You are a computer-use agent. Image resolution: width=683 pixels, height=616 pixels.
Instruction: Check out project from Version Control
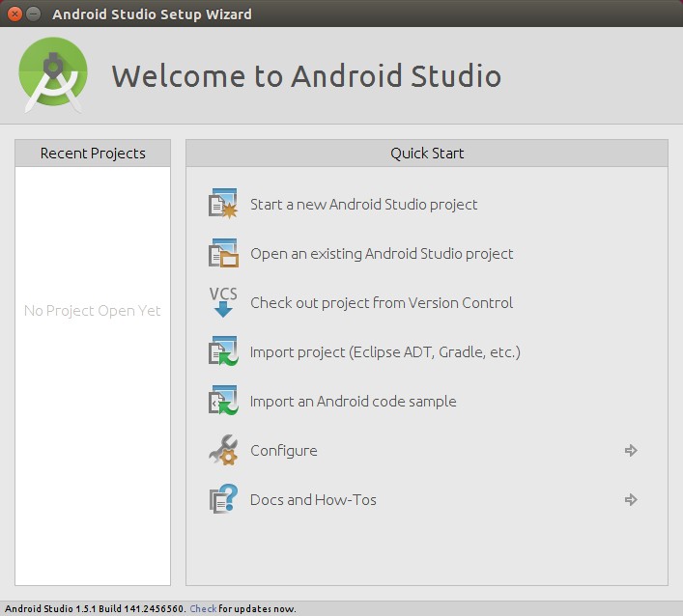click(x=382, y=302)
